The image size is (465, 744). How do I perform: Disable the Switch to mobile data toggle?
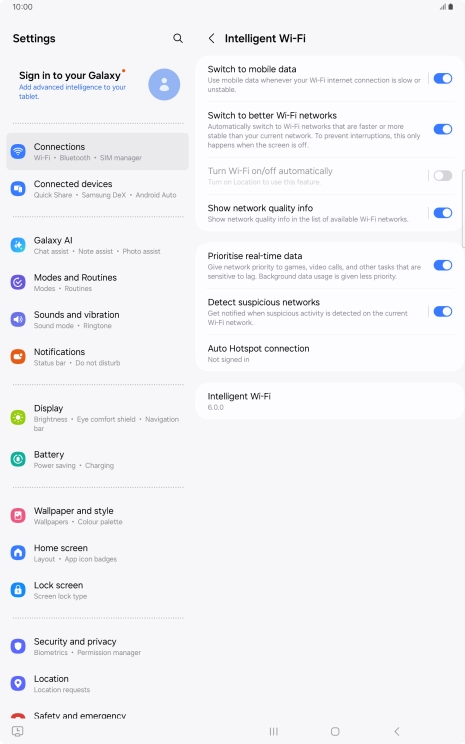(x=443, y=78)
